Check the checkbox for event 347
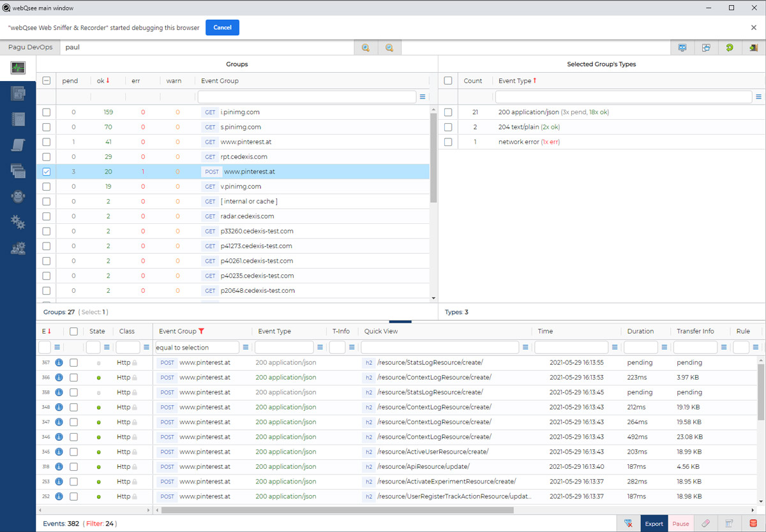 point(74,422)
